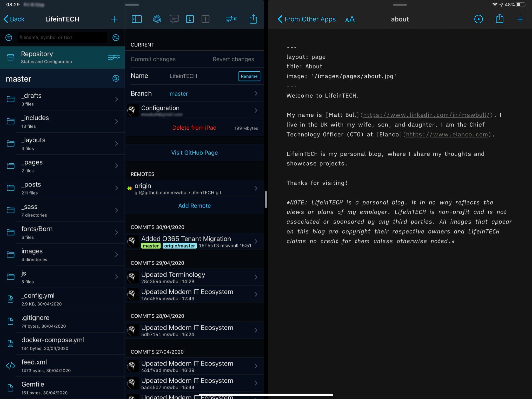The image size is (532, 399).
Task: Tap the Wi-Fi status icon
Action: pos(495,5)
